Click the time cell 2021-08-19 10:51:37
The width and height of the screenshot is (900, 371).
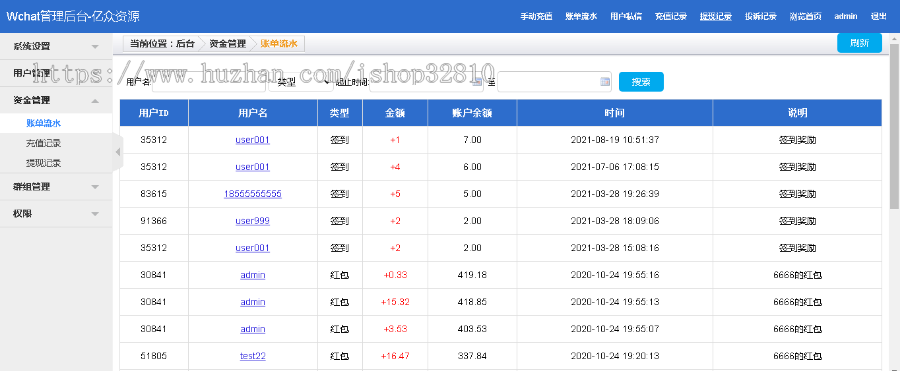(x=615, y=140)
